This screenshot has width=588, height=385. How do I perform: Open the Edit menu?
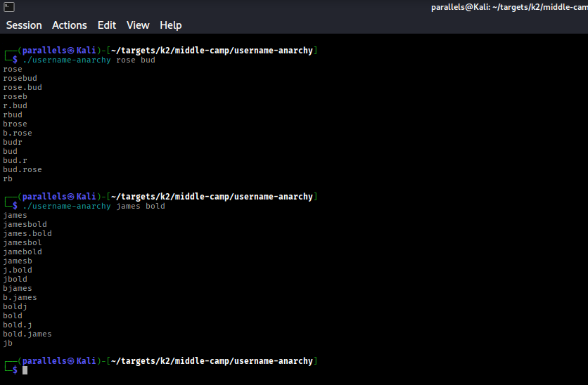tap(107, 25)
